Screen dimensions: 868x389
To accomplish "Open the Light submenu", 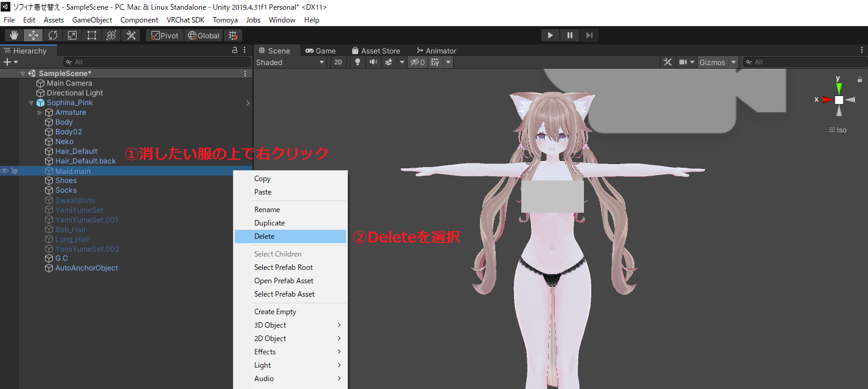I will pos(290,365).
